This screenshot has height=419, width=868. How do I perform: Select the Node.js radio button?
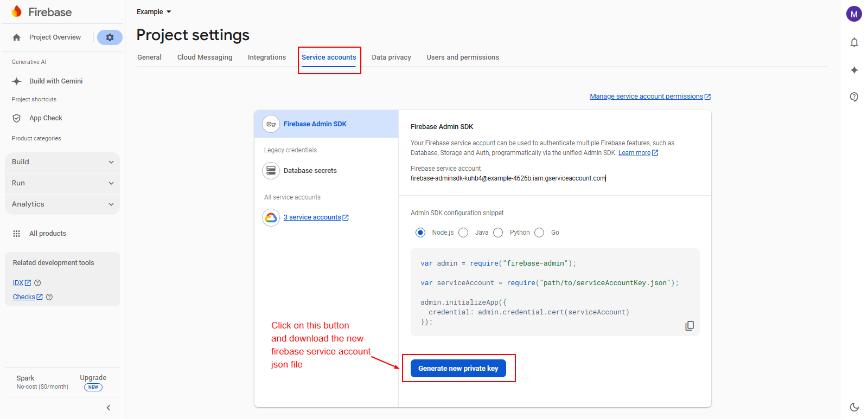tap(420, 233)
